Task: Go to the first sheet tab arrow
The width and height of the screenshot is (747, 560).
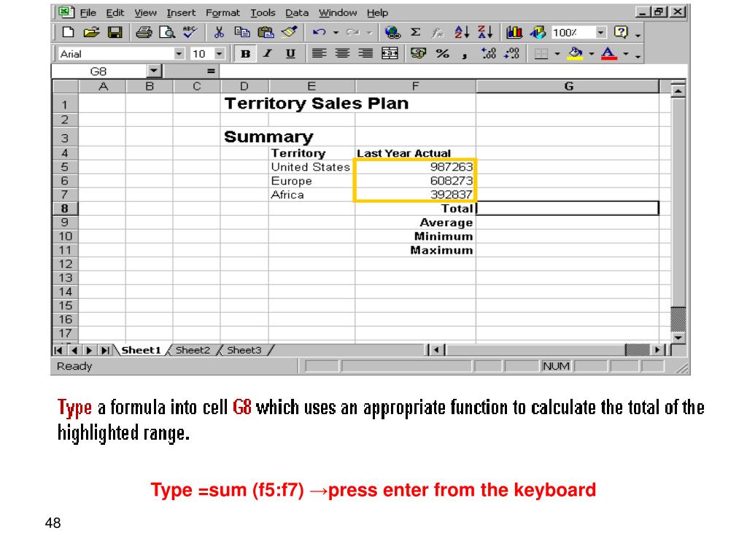Action: point(58,351)
